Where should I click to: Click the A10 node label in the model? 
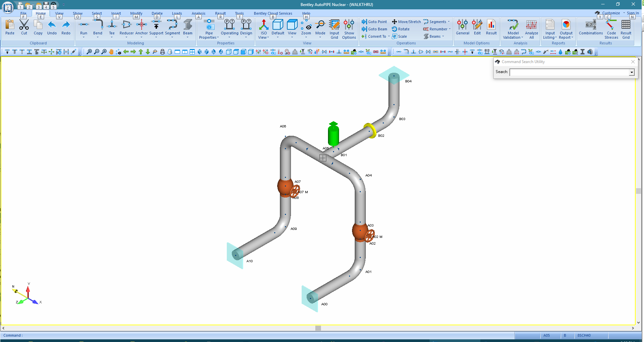[250, 261]
